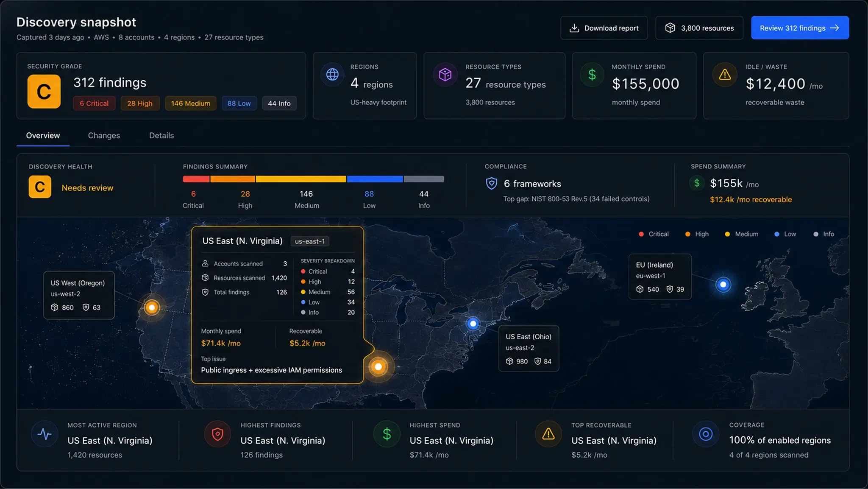The image size is (868, 489).
Task: Click the blue Low segment of findings bar
Action: coord(375,179)
